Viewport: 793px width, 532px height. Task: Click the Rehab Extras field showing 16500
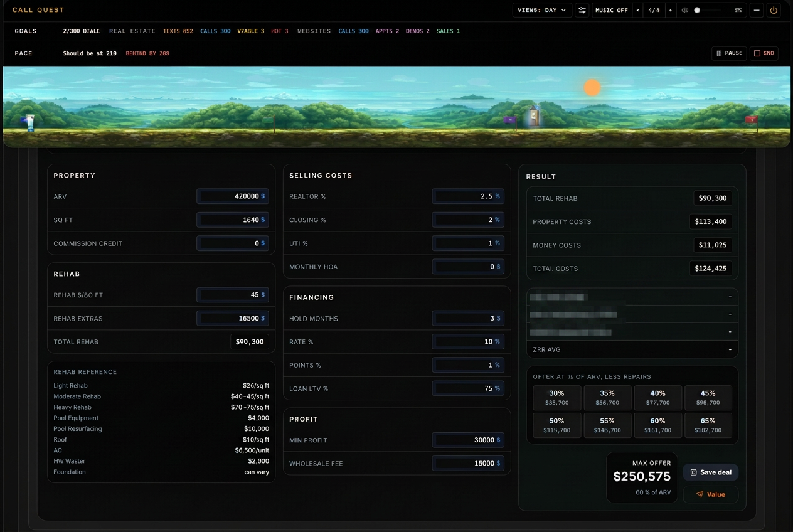(233, 318)
